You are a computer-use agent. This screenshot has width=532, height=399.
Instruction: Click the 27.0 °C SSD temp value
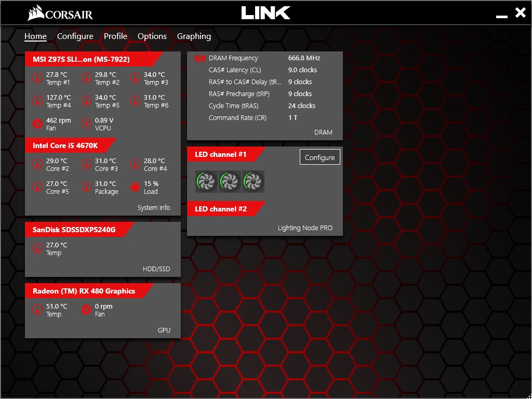pyautogui.click(x=57, y=245)
